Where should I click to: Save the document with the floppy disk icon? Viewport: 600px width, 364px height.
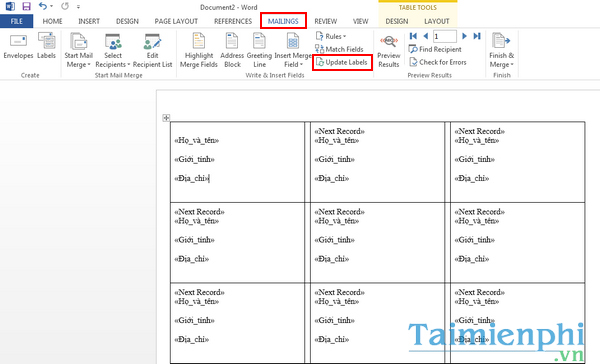pos(26,6)
